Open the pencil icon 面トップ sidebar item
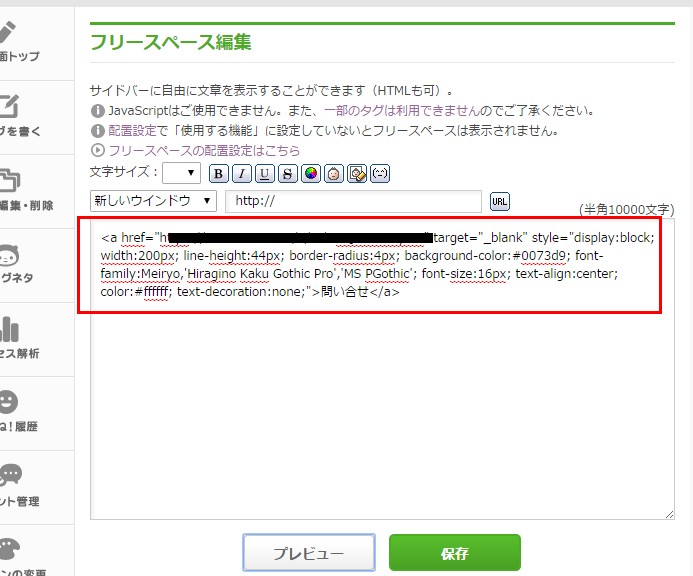This screenshot has height=576, width=693. (x=19, y=43)
